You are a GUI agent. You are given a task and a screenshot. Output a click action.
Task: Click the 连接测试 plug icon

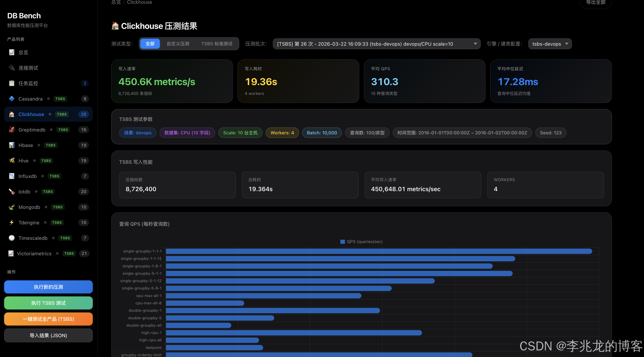pos(11,68)
